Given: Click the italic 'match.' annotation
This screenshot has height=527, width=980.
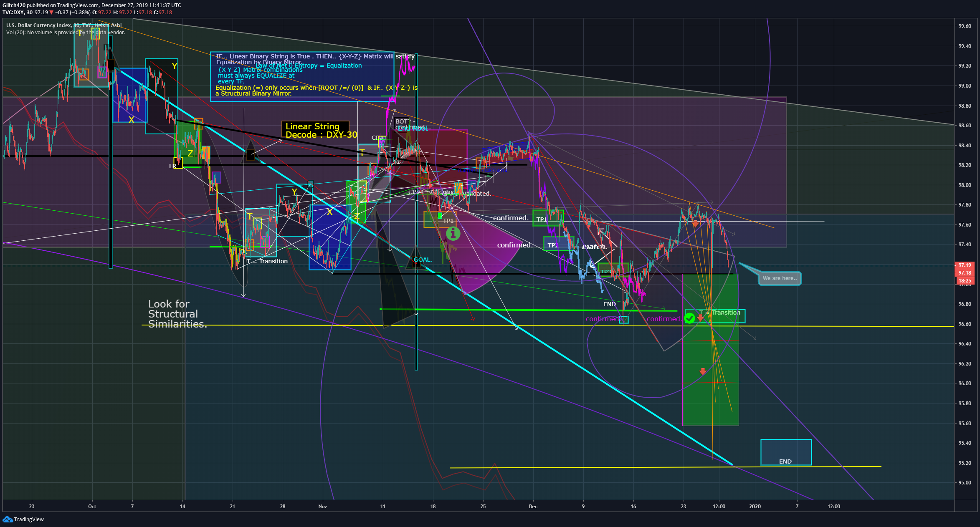Looking at the screenshot, I should [x=595, y=247].
